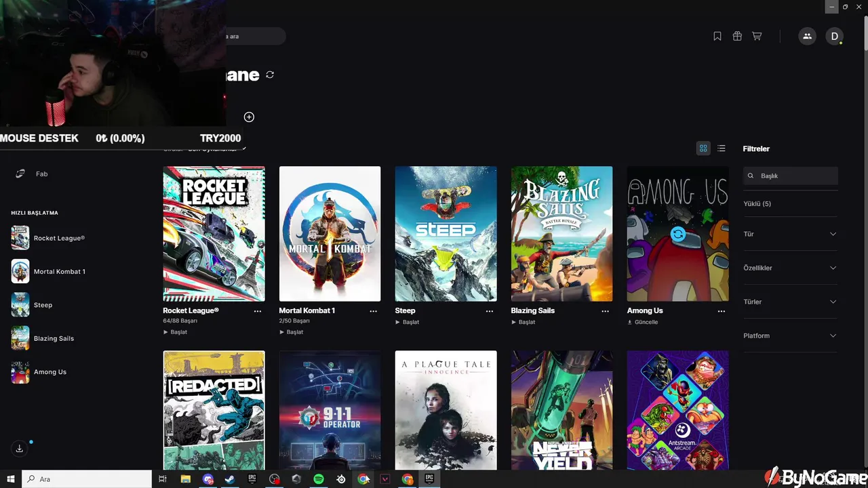Click the Fab icon in sidebar
The image size is (868, 488).
(20, 174)
